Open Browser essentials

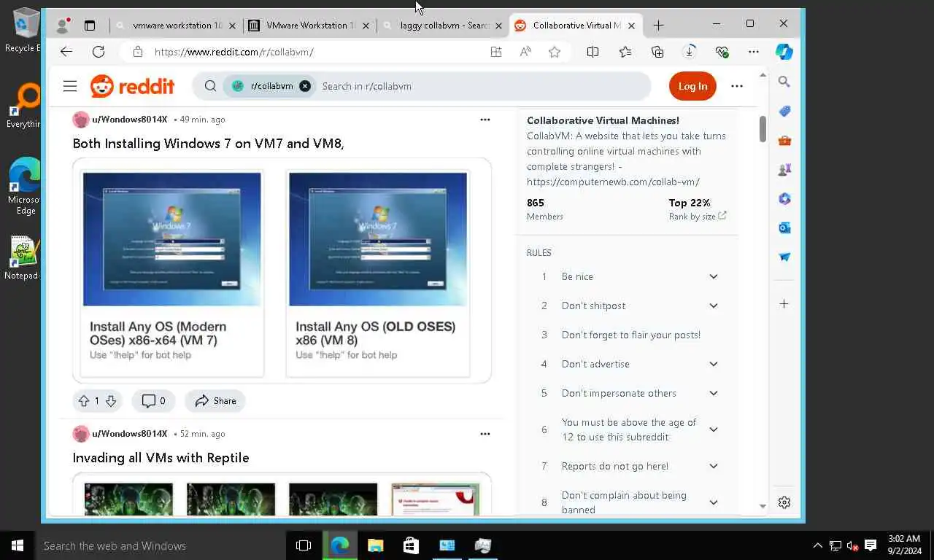coord(722,52)
